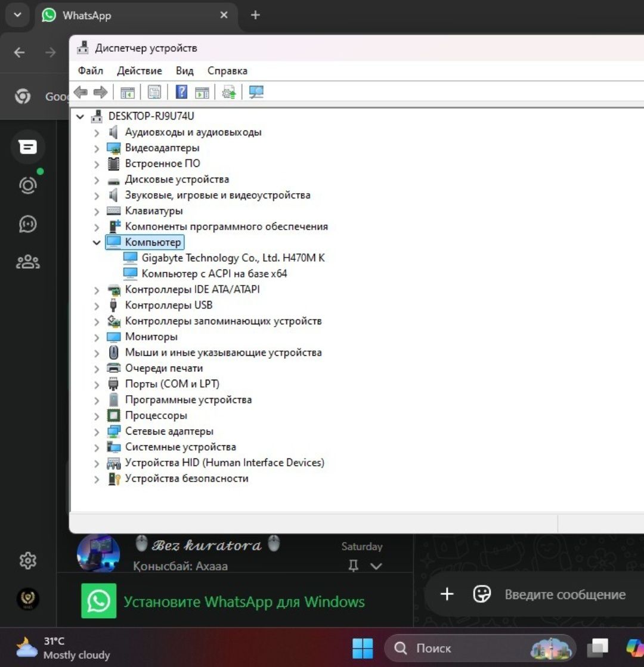Open WhatsApp profile avatar in sidebar
644x667 pixels.
pos(27,599)
